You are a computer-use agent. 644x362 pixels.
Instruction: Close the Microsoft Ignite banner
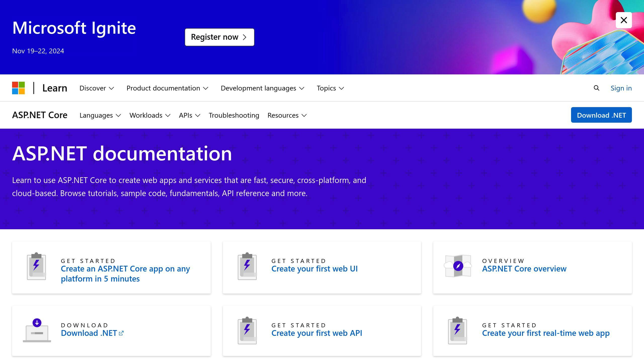click(624, 20)
